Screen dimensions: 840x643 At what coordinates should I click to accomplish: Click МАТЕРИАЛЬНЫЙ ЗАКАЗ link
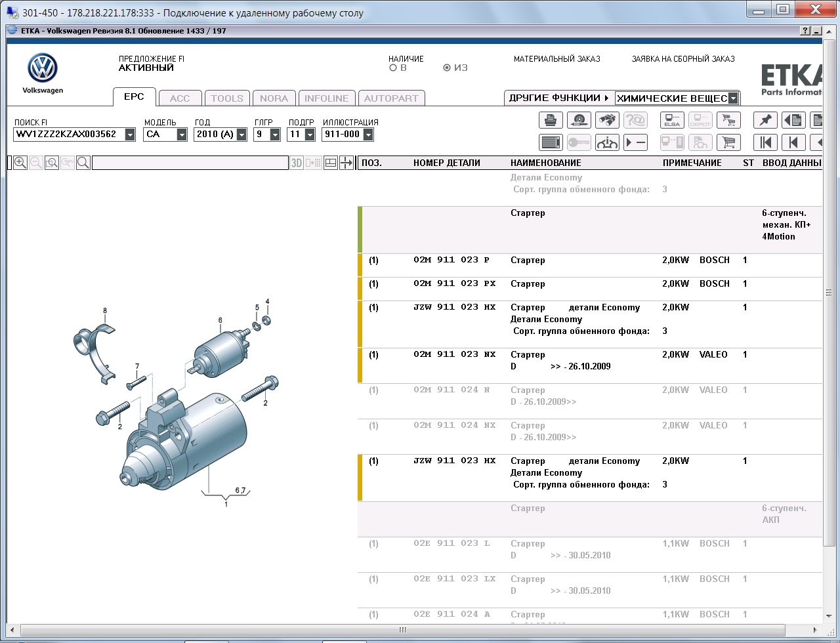click(x=556, y=59)
